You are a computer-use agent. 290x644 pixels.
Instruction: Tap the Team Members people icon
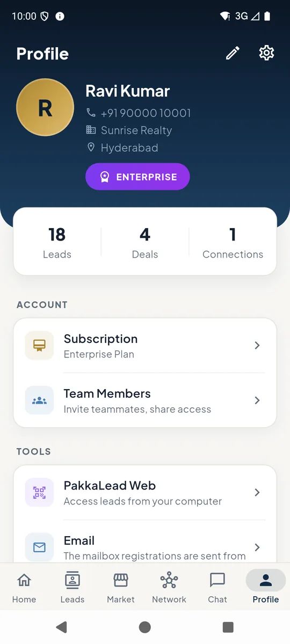click(x=39, y=400)
